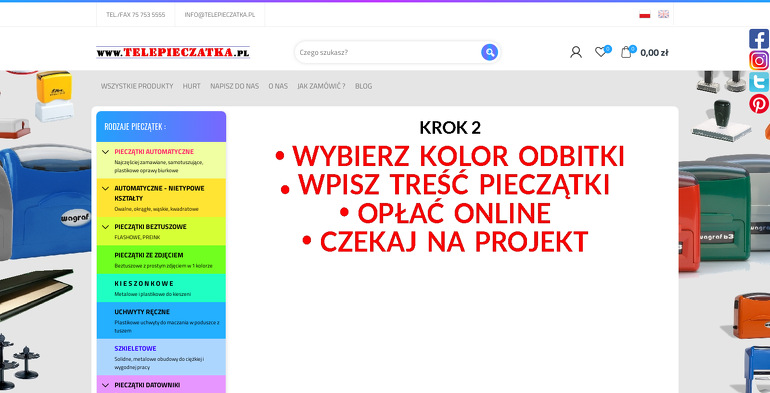This screenshot has height=393, width=770.
Task: Click the Telepieczatka.pl logo
Action: click(x=173, y=52)
